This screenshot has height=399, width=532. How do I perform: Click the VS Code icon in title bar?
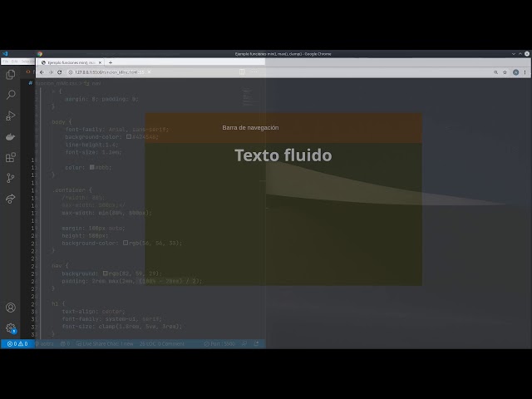[x=5, y=53]
